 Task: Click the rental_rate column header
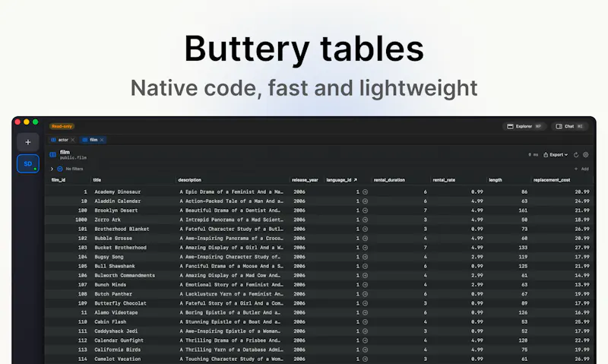click(x=444, y=180)
